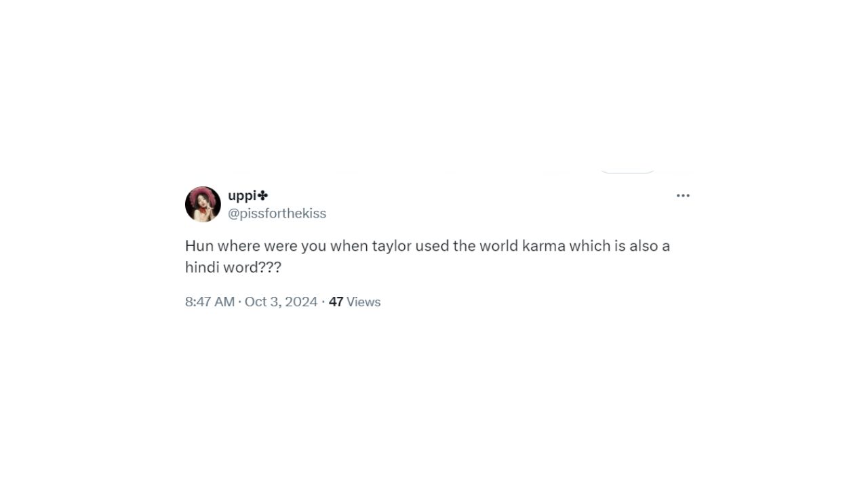868x488 pixels.
Task: Click "hindi word???" on the second line
Action: pyautogui.click(x=233, y=267)
